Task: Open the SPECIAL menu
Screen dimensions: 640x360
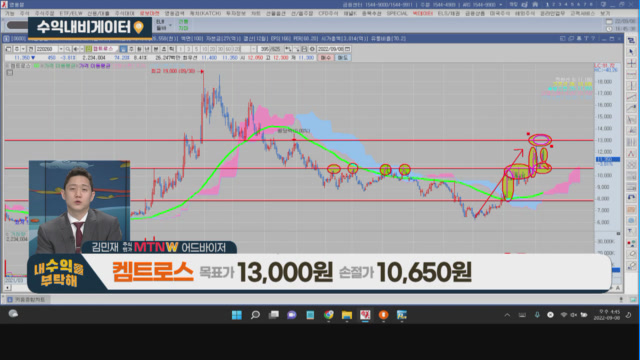Action: click(x=397, y=13)
